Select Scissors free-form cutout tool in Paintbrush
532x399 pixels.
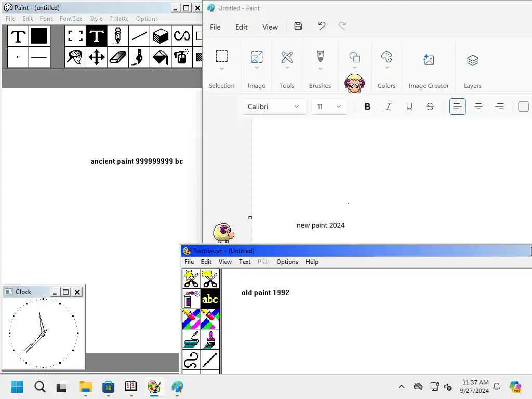(x=191, y=279)
